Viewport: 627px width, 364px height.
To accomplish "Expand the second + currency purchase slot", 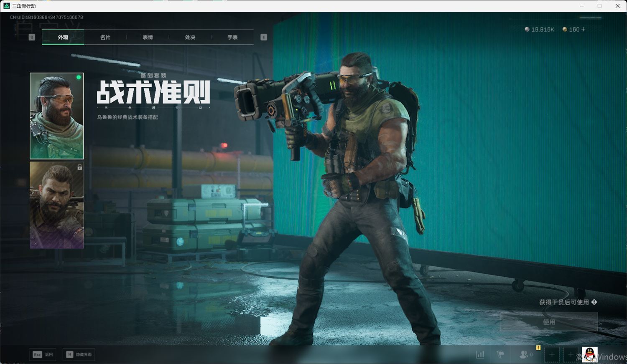I will click(570, 354).
